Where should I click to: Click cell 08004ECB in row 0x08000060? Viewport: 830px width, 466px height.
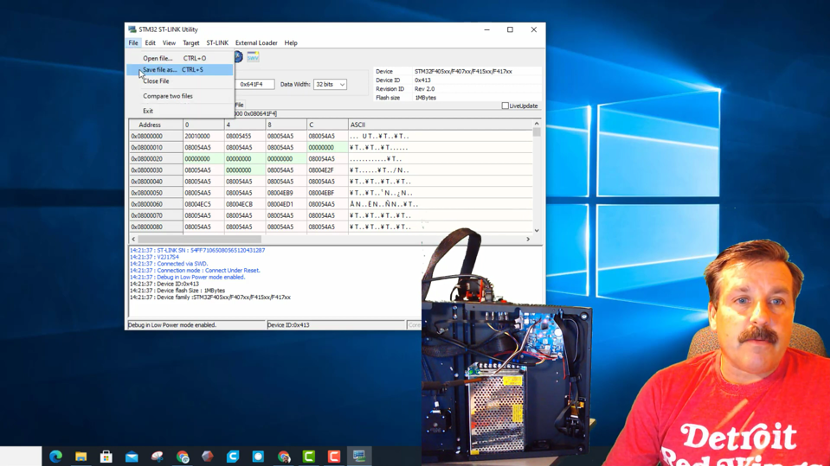click(245, 204)
